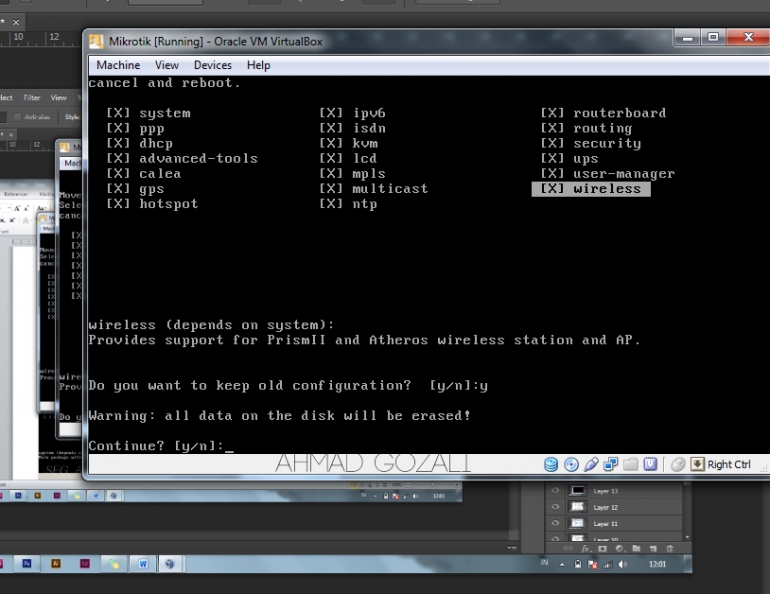Click the Right Ctrl host key indicator
This screenshot has height=594, width=770.
[720, 464]
